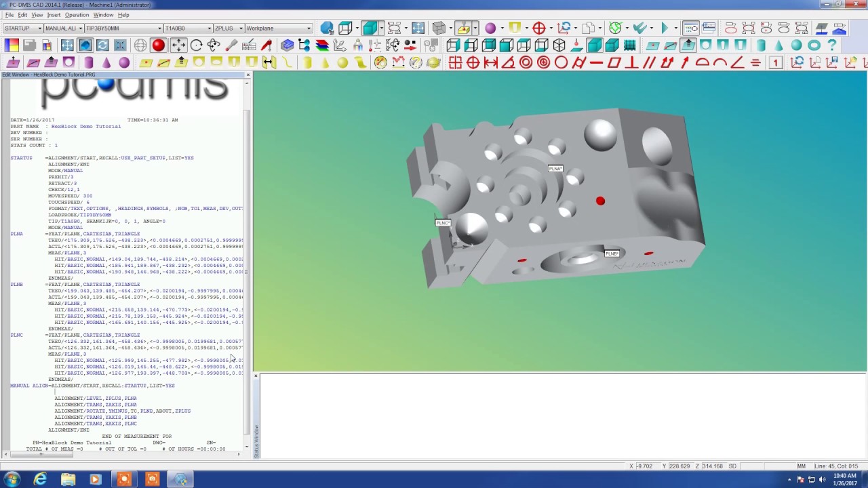
Task: Click the purple measured cone icon
Action: [x=106, y=63]
